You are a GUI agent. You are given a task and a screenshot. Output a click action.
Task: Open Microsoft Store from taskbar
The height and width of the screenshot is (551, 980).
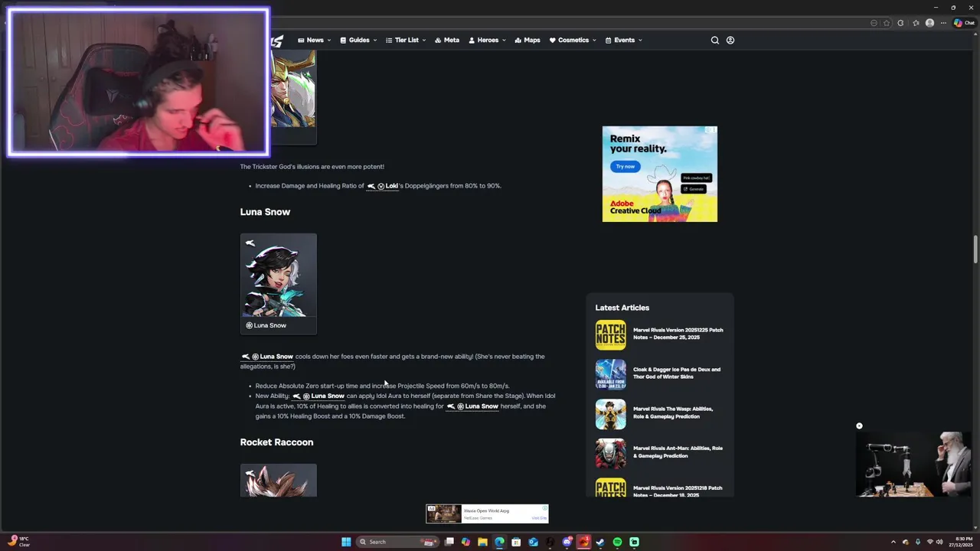coord(516,542)
